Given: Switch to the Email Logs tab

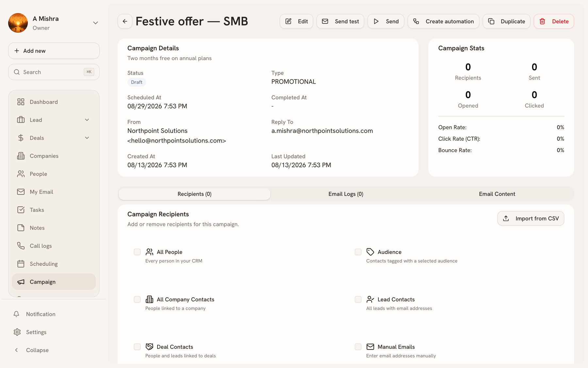Looking at the screenshot, I should coord(346,194).
